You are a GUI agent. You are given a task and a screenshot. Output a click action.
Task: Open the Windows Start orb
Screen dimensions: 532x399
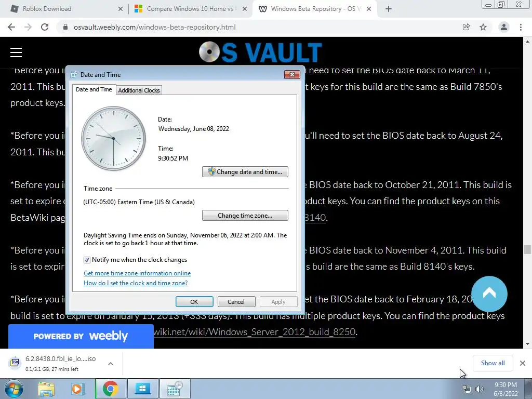pyautogui.click(x=14, y=389)
